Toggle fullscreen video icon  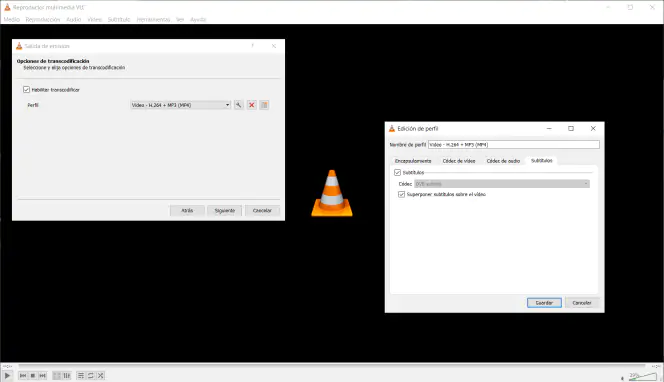57,376
